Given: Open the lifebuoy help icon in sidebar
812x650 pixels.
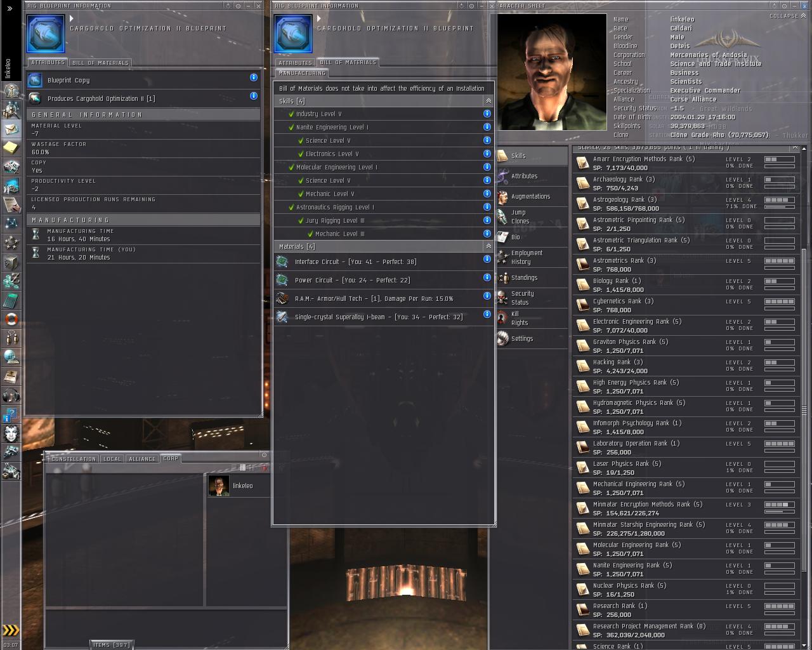Looking at the screenshot, I should 11,319.
